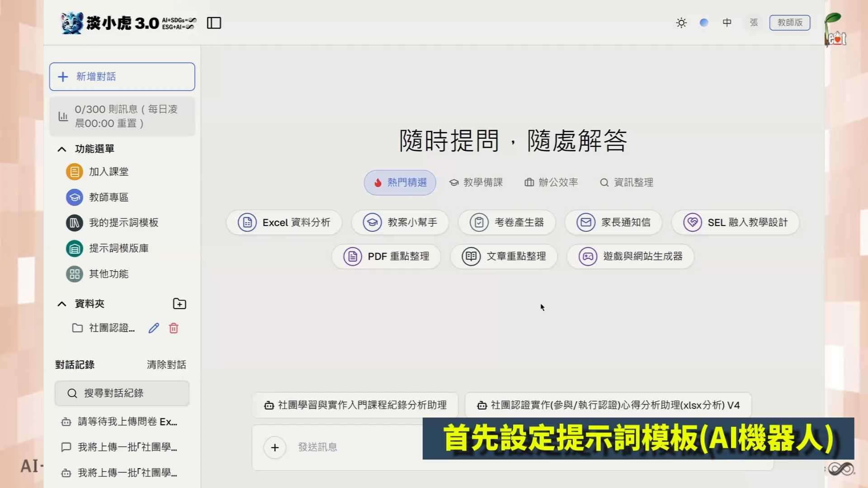Delete 社團認證 folder with trash icon
Screen dimensions: 868x488
174,328
